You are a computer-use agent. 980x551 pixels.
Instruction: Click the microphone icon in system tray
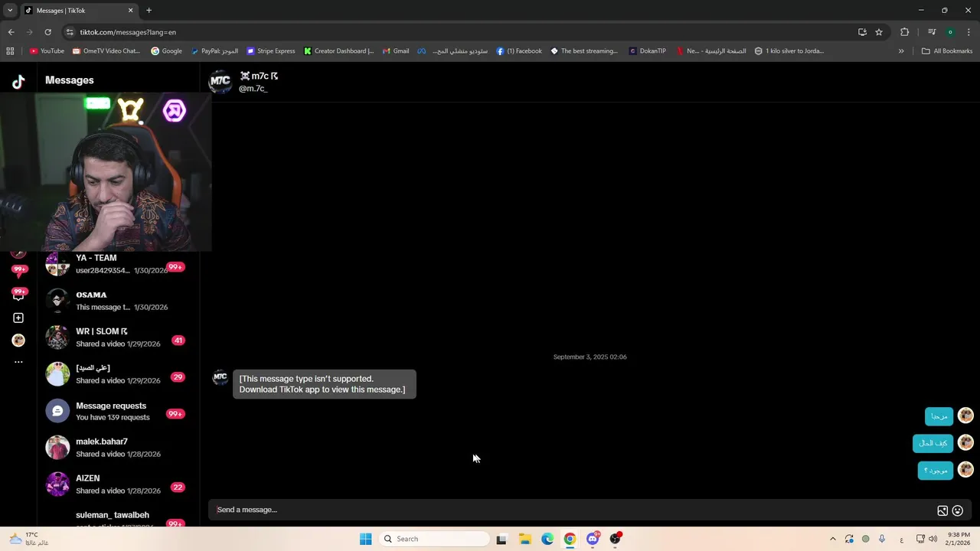tap(882, 539)
